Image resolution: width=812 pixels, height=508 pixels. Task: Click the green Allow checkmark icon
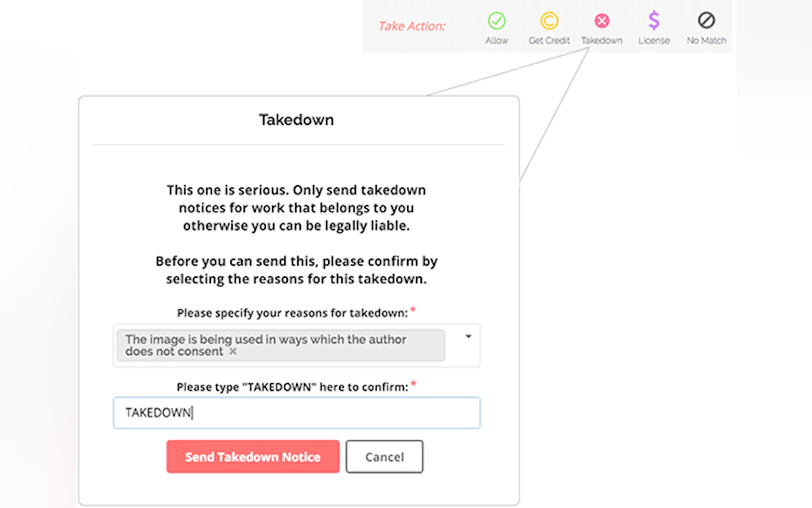click(496, 21)
